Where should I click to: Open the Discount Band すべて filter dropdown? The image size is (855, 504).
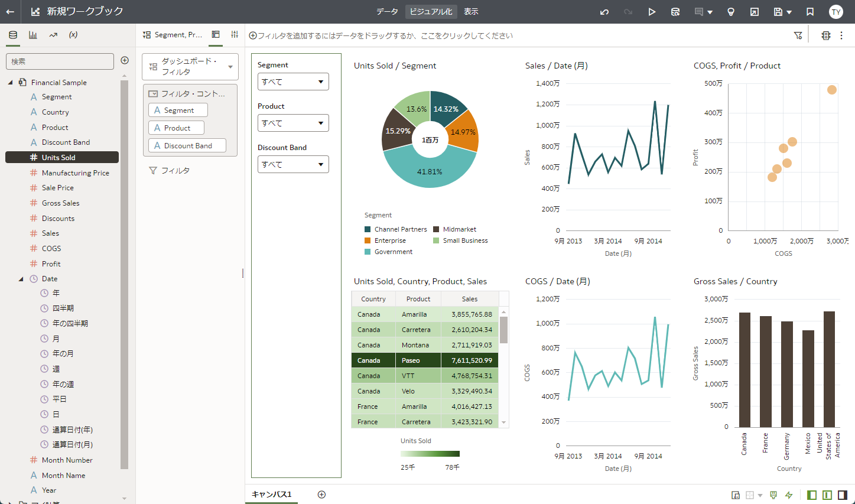(293, 164)
